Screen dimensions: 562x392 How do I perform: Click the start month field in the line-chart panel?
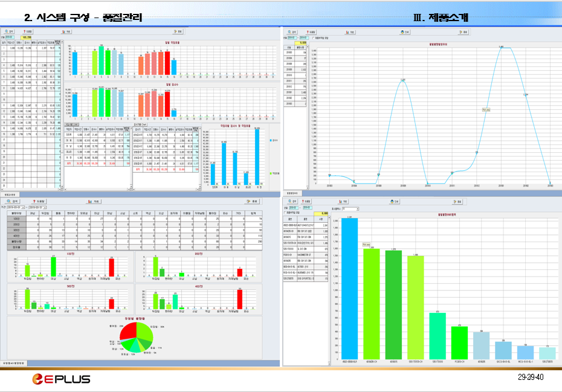[291, 37]
